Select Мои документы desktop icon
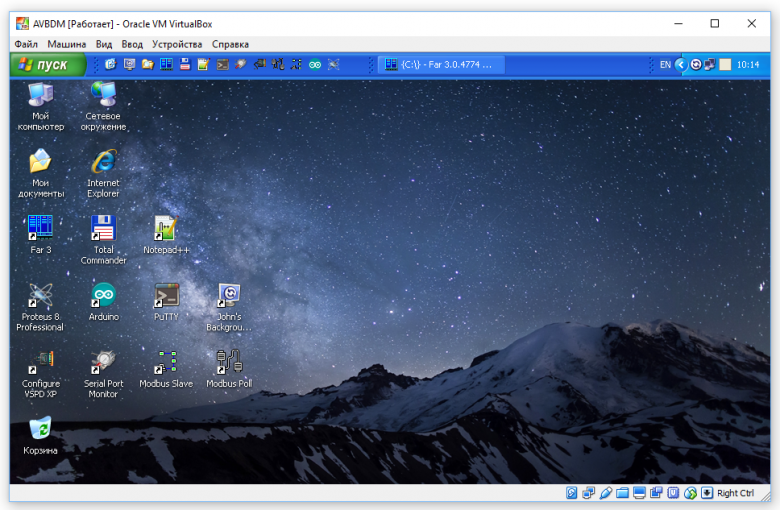The image size is (780, 510). click(x=40, y=173)
